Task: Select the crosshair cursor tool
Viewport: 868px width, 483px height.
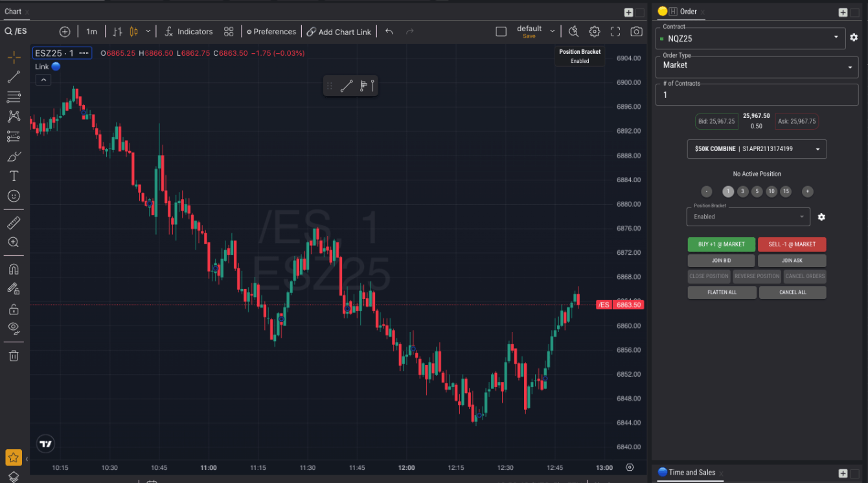Action: click(x=14, y=57)
